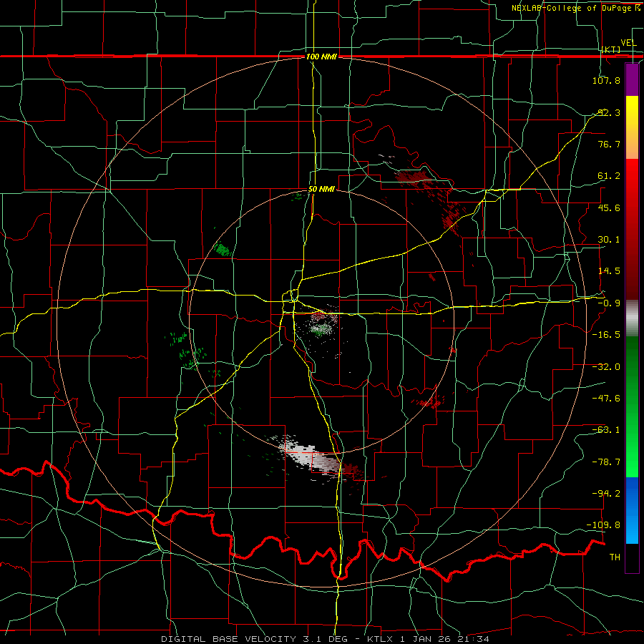644x644 pixels.
Task: Select the green segment of the velocity scale
Action: (632, 406)
